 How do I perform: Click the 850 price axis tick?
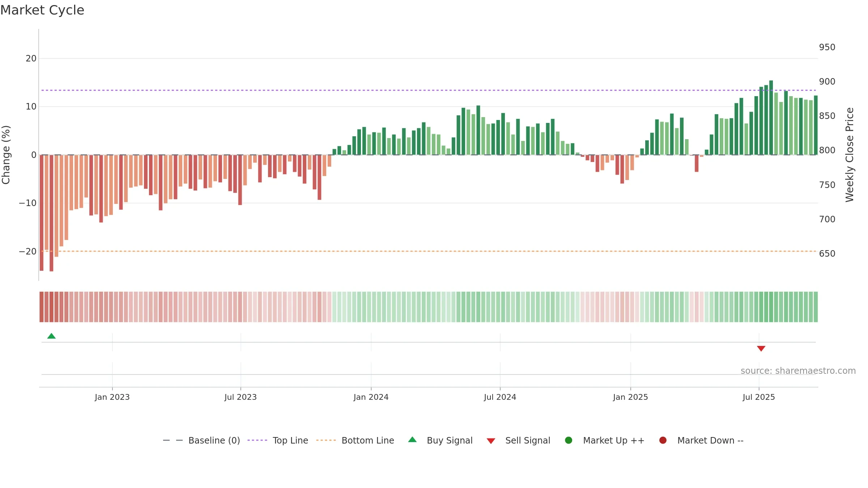(827, 116)
